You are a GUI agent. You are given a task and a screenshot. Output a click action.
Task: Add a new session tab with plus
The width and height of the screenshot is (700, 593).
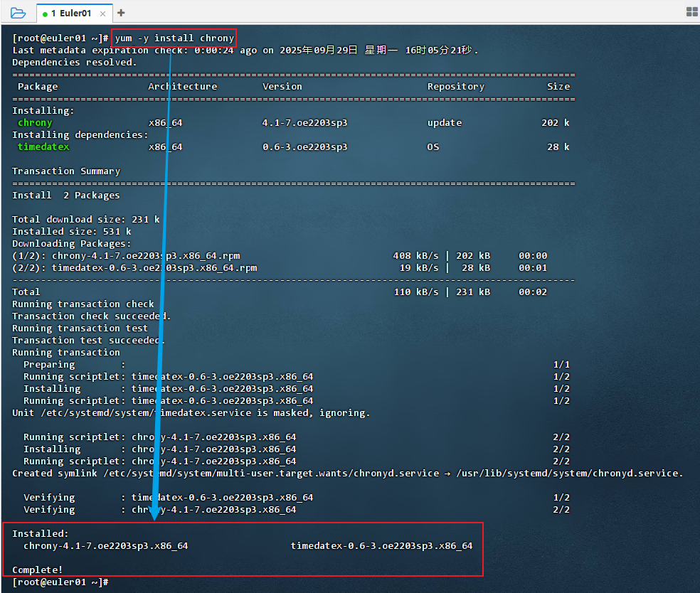pyautogui.click(x=120, y=13)
